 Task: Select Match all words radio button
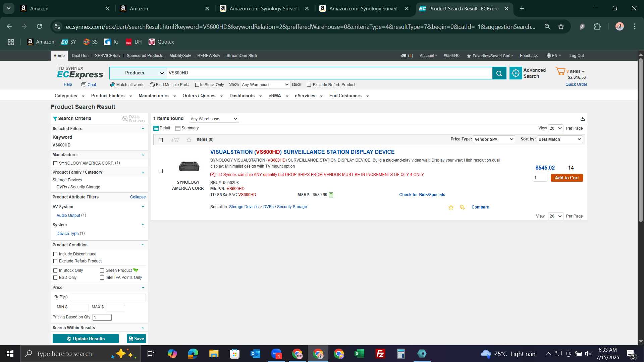113,85
